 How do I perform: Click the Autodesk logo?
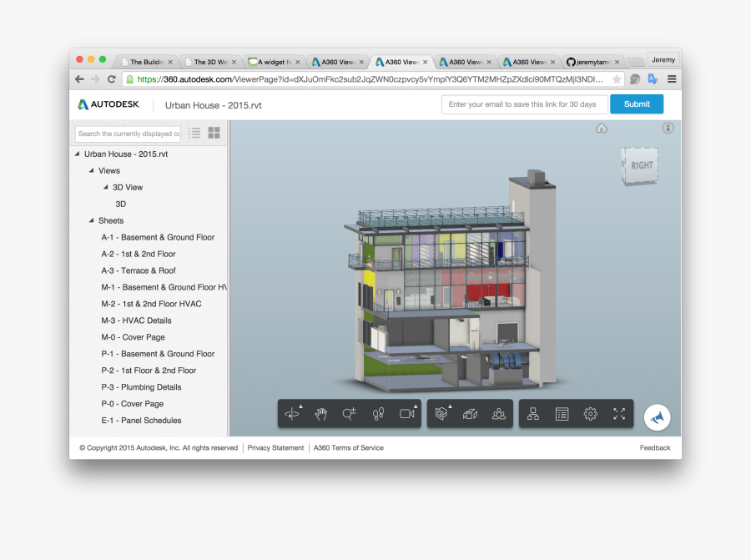108,104
